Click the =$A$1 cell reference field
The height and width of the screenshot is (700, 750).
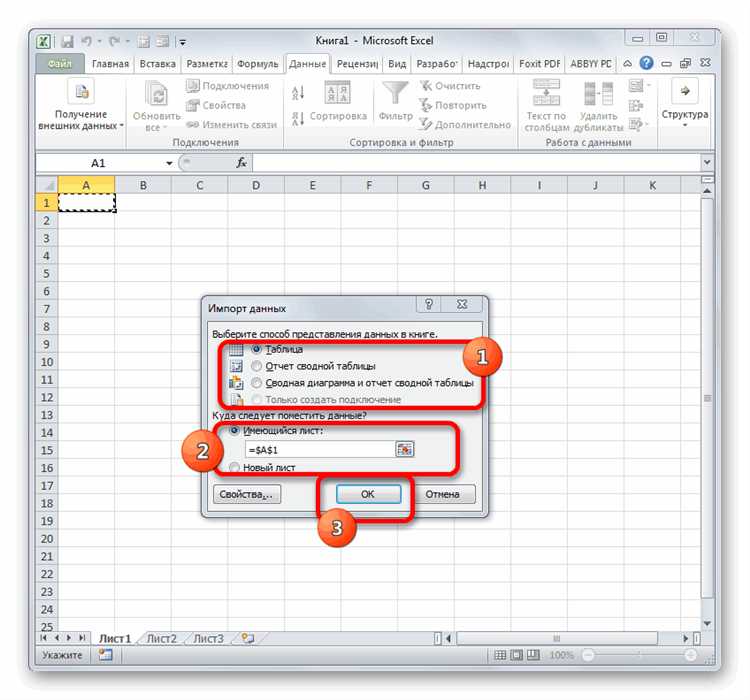tap(320, 450)
